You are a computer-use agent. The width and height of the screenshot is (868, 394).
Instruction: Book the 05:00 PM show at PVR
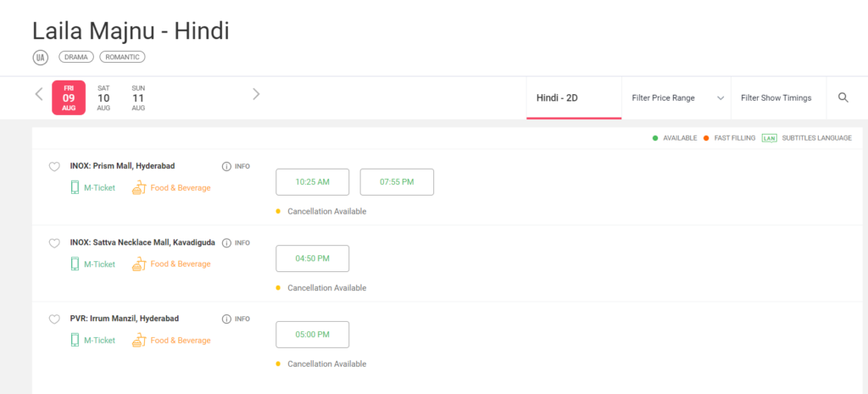click(313, 335)
